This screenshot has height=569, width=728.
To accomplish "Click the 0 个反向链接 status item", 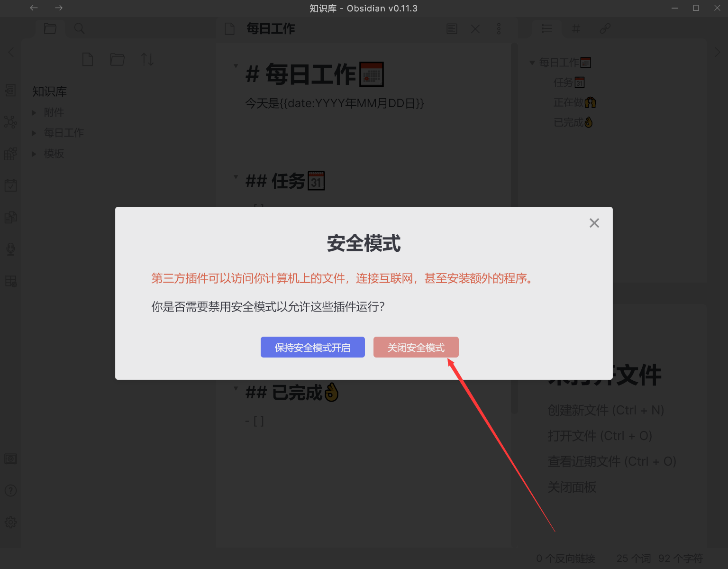I will pyautogui.click(x=565, y=559).
